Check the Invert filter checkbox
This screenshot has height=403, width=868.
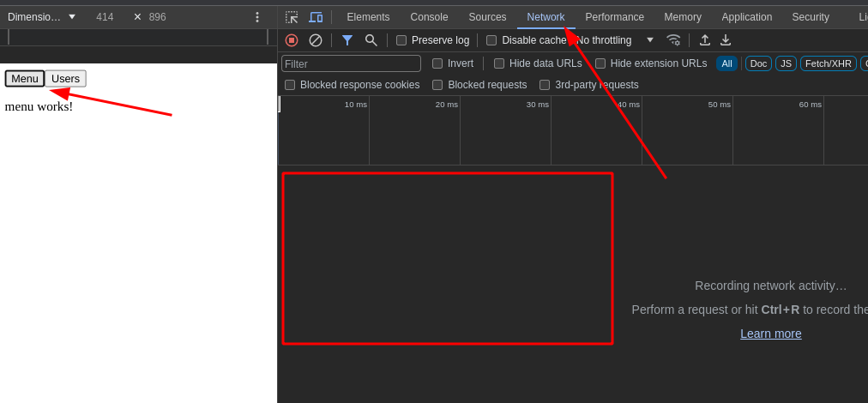pyautogui.click(x=437, y=63)
